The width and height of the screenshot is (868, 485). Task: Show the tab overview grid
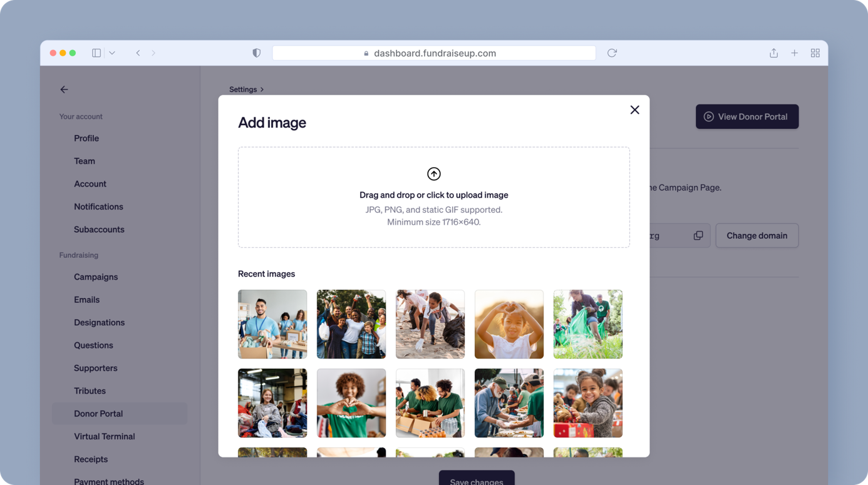click(815, 53)
